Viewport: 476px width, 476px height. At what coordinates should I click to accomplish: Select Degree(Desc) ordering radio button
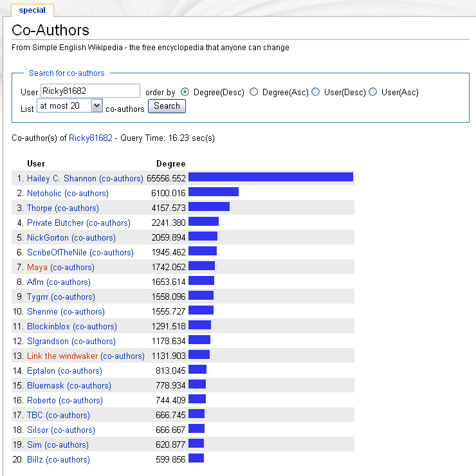point(185,92)
